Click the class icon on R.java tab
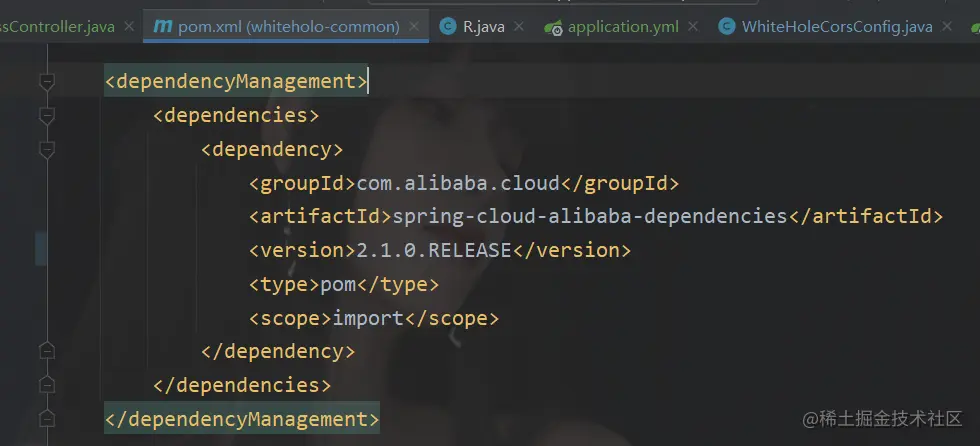Screen dimensions: 980x446 [x=448, y=27]
